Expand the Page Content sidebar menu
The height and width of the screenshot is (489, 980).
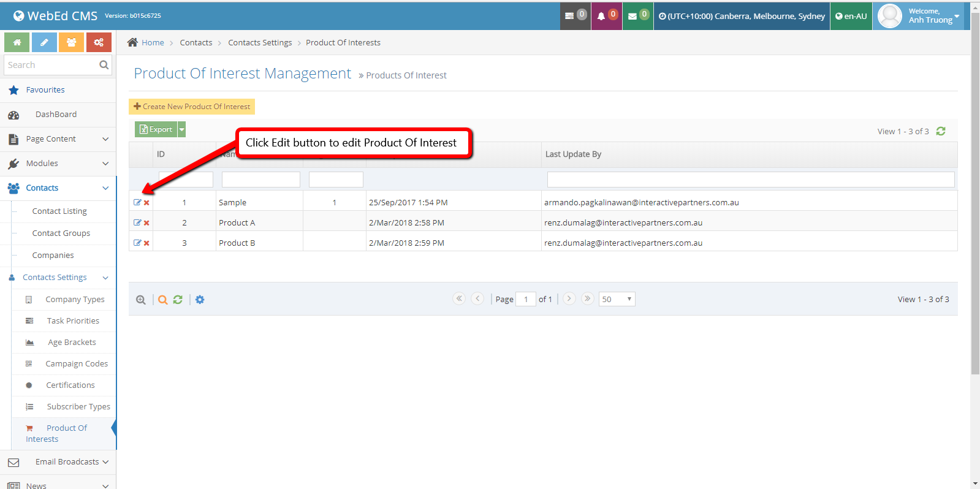58,139
